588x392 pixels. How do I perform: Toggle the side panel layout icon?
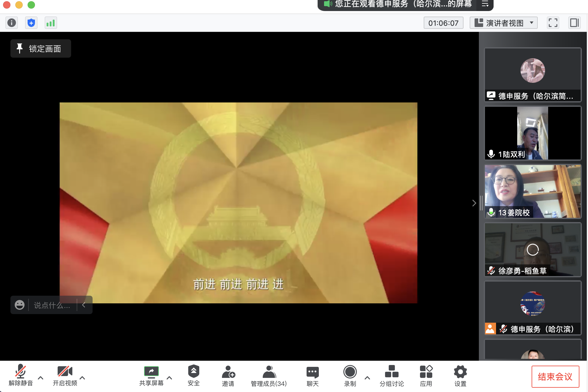coord(574,23)
